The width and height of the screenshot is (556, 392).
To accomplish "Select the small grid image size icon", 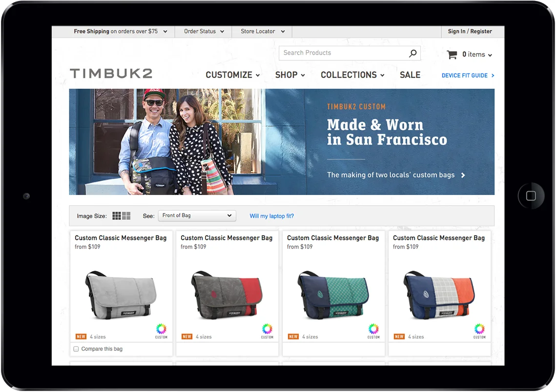I will (117, 216).
